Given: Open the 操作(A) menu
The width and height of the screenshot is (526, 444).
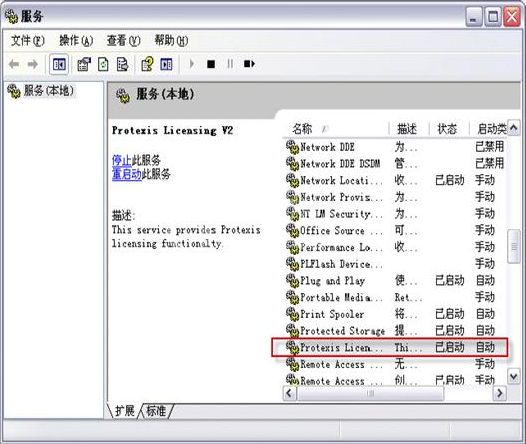Looking at the screenshot, I should tap(76, 41).
